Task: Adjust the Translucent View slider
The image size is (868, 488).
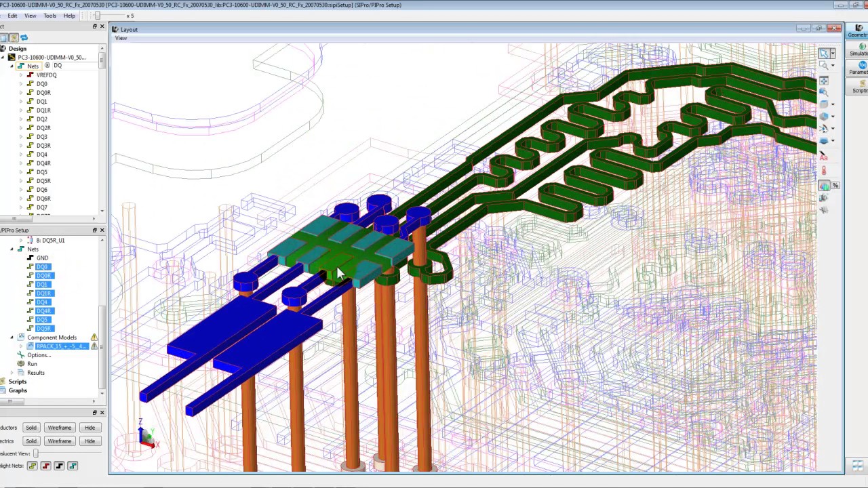Action: coord(35,453)
